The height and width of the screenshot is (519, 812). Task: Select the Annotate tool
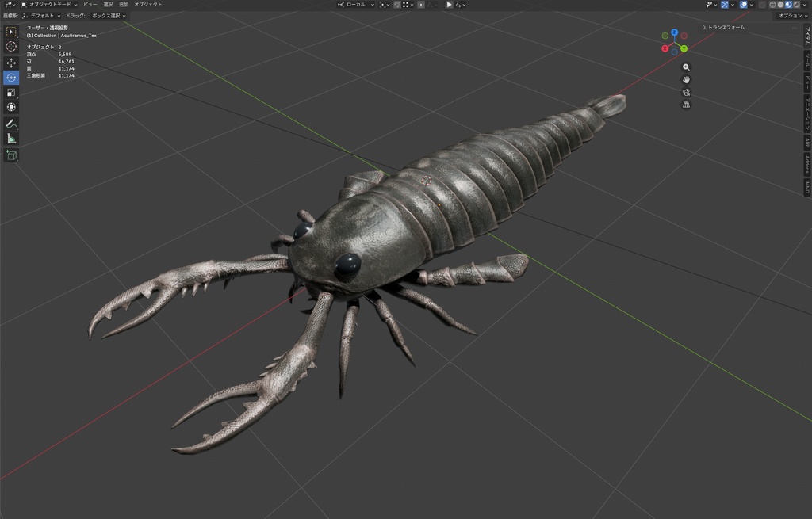pos(11,124)
